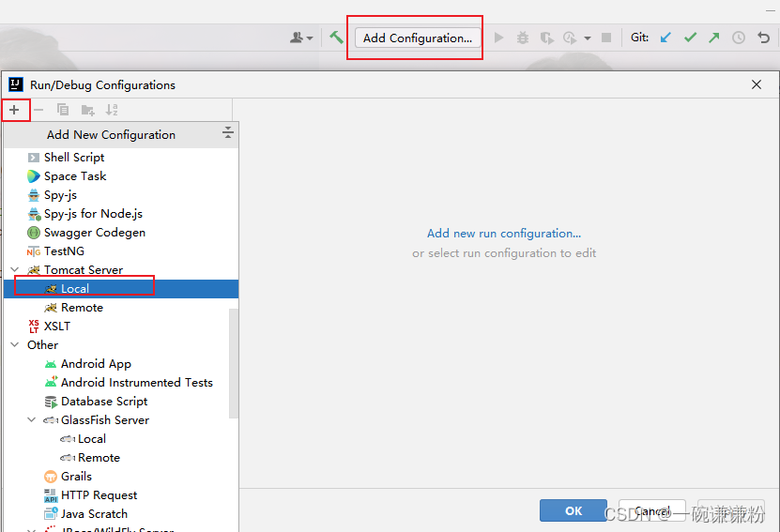Close the Run/Debug Configurations dialog
Viewport: 780px width, 532px height.
point(757,84)
